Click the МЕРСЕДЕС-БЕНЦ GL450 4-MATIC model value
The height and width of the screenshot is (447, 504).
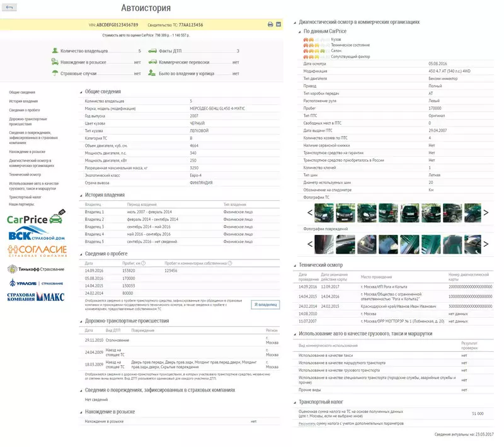click(217, 108)
